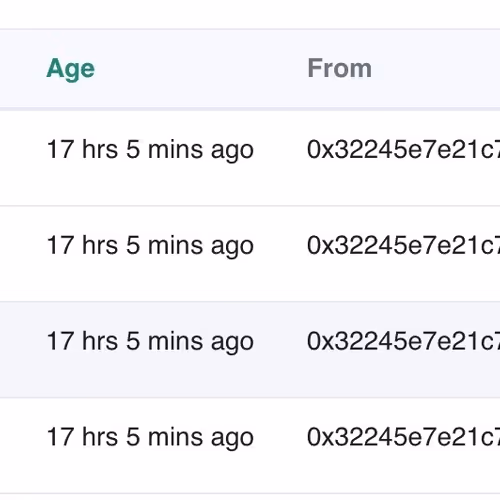The image size is (500, 500).
Task: Select the highlighted third transaction row
Action: 250,350
